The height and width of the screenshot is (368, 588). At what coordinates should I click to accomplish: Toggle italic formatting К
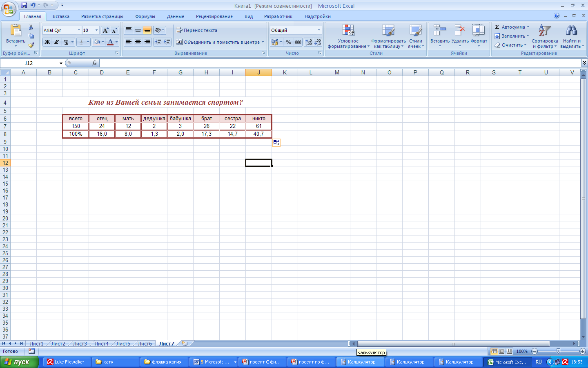[x=57, y=42]
